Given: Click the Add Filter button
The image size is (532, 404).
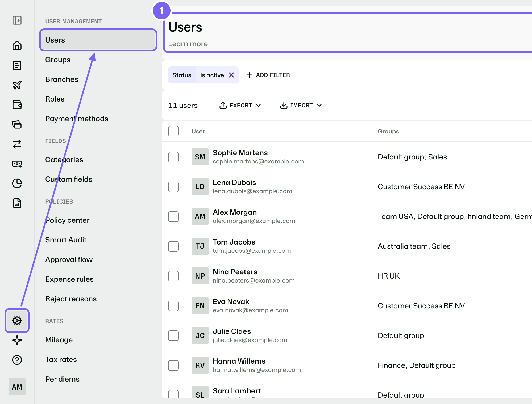Looking at the screenshot, I should point(268,75).
